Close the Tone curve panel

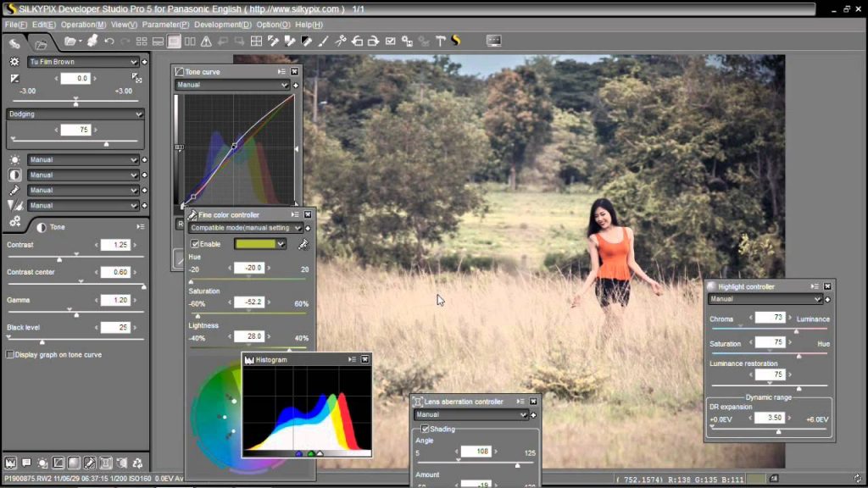point(294,72)
